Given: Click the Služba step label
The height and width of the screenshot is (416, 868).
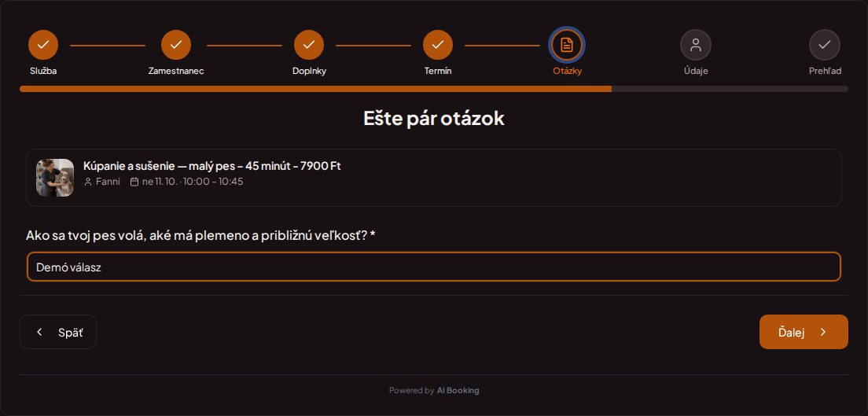Looking at the screenshot, I should [43, 71].
